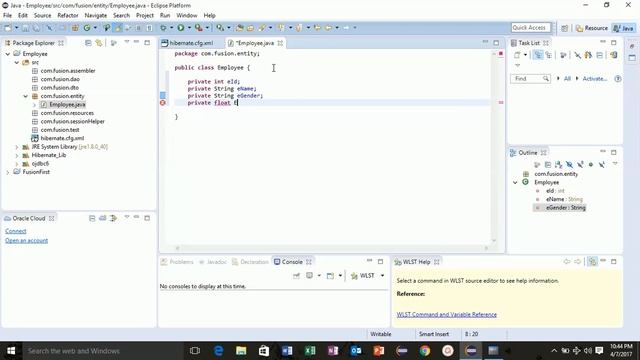Click the Debug bug toolbar icon
The height and width of the screenshot is (360, 640).
coord(163,28)
